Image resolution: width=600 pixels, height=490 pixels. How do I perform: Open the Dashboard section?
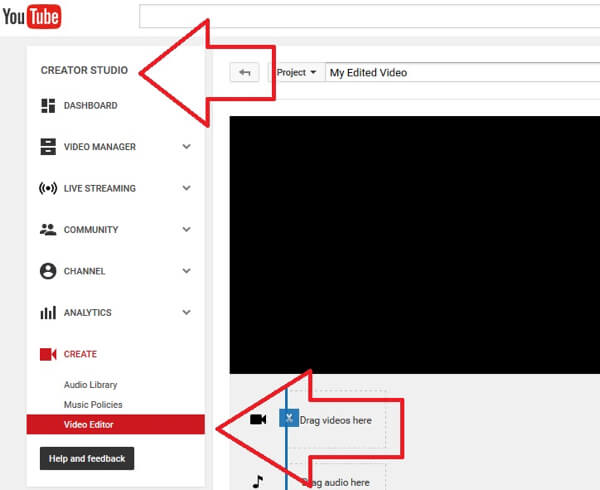(x=91, y=106)
